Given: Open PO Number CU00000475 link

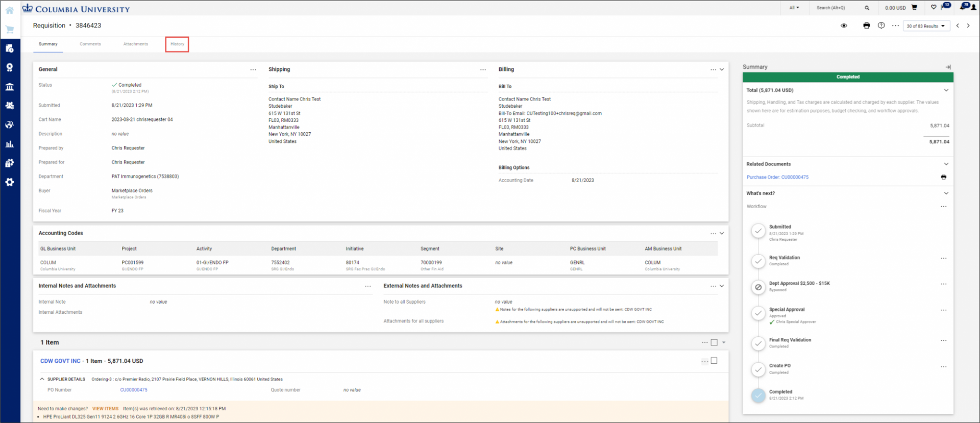Looking at the screenshot, I should (x=134, y=390).
